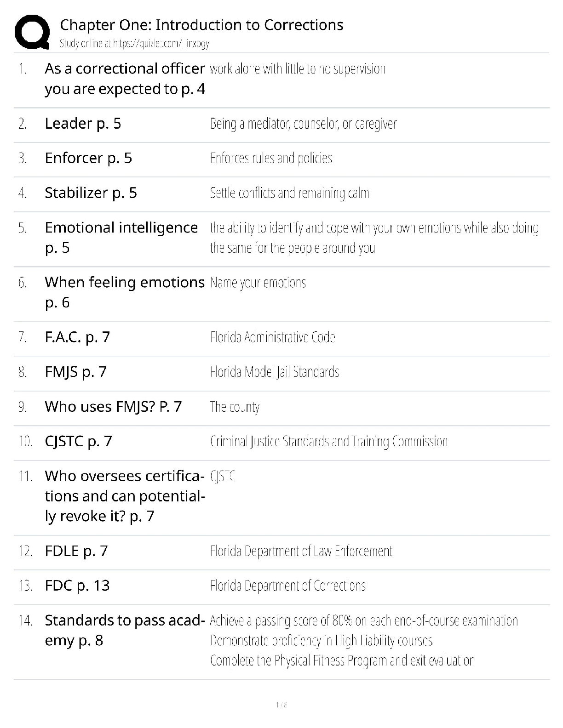Click the 'Florida Department of Corrections' definition

coord(287,586)
